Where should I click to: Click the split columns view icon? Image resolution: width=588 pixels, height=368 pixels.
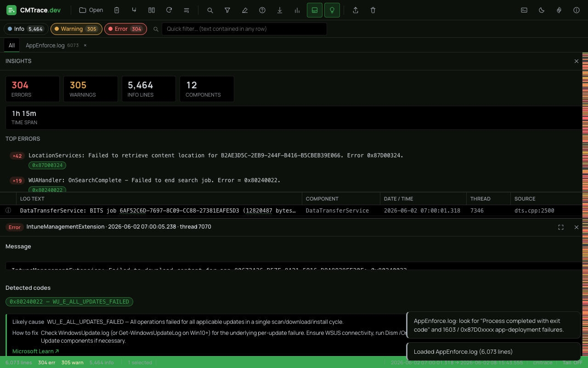click(152, 10)
